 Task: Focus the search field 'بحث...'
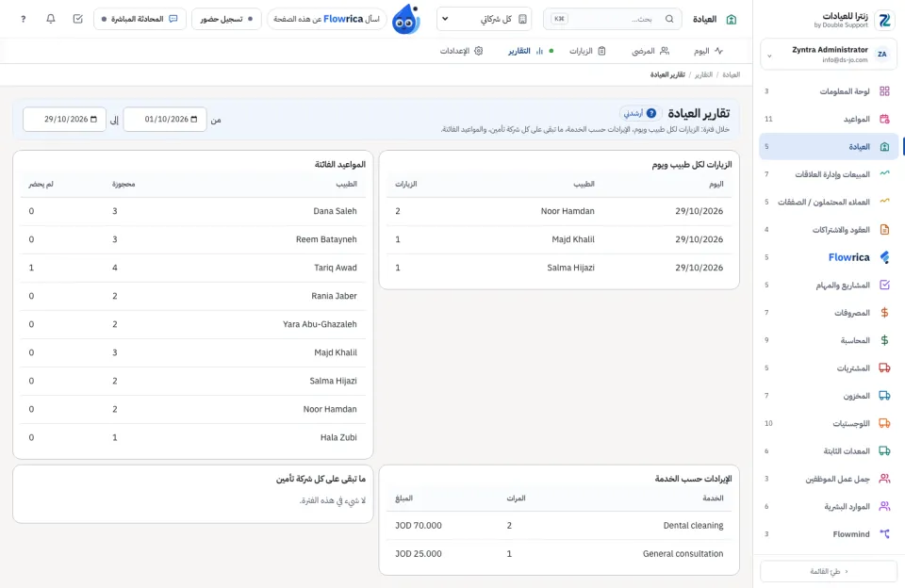613,19
